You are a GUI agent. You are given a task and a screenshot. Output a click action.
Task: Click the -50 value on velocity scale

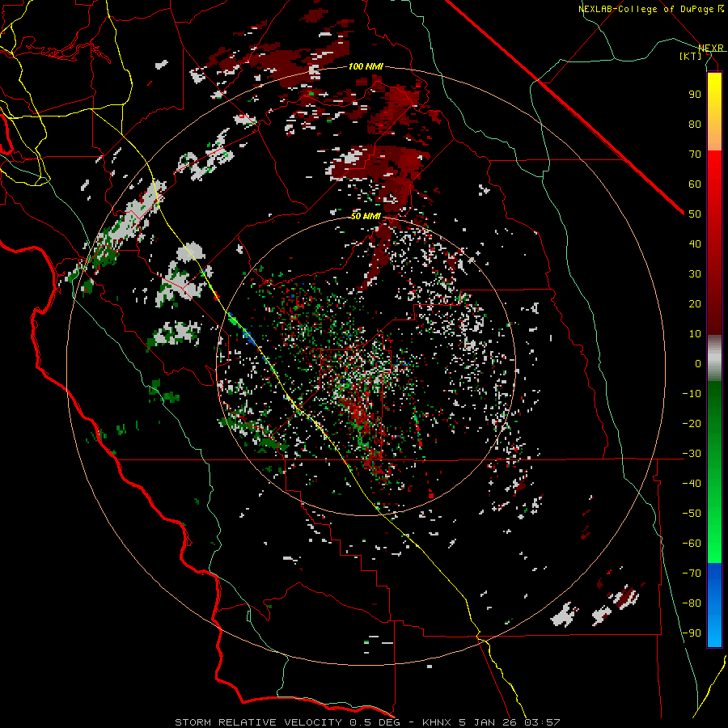(692, 514)
